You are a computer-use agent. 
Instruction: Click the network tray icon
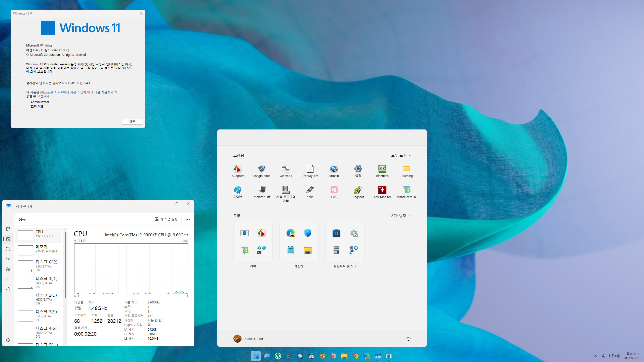coord(611,356)
